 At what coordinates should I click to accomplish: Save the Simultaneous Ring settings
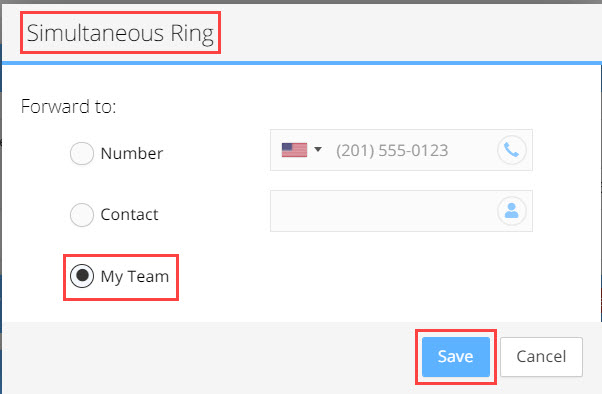pos(456,357)
